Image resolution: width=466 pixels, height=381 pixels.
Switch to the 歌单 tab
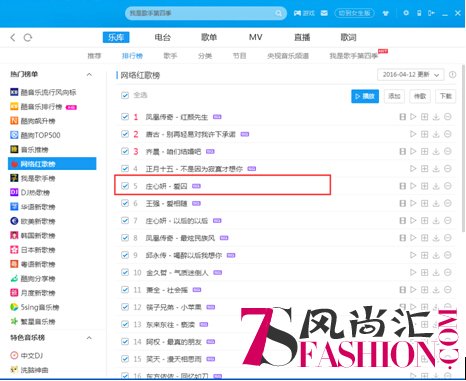coord(209,37)
